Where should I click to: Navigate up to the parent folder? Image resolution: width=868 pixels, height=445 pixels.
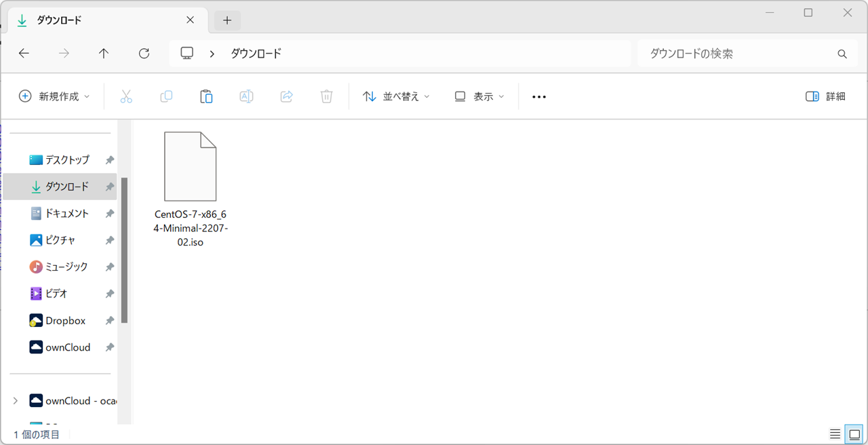pos(103,53)
